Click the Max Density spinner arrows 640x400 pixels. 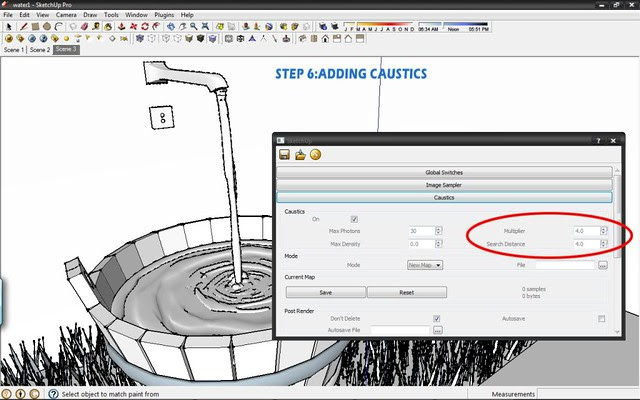[438, 244]
